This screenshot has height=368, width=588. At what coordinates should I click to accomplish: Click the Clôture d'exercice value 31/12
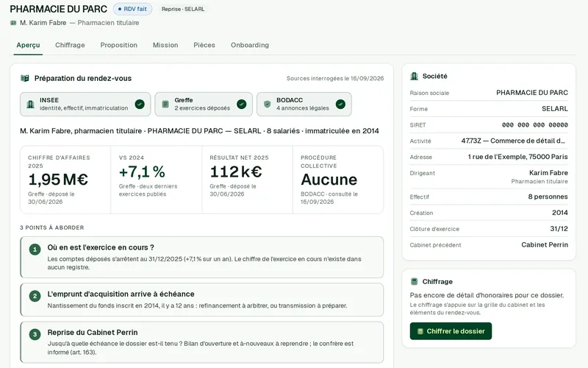pos(559,229)
